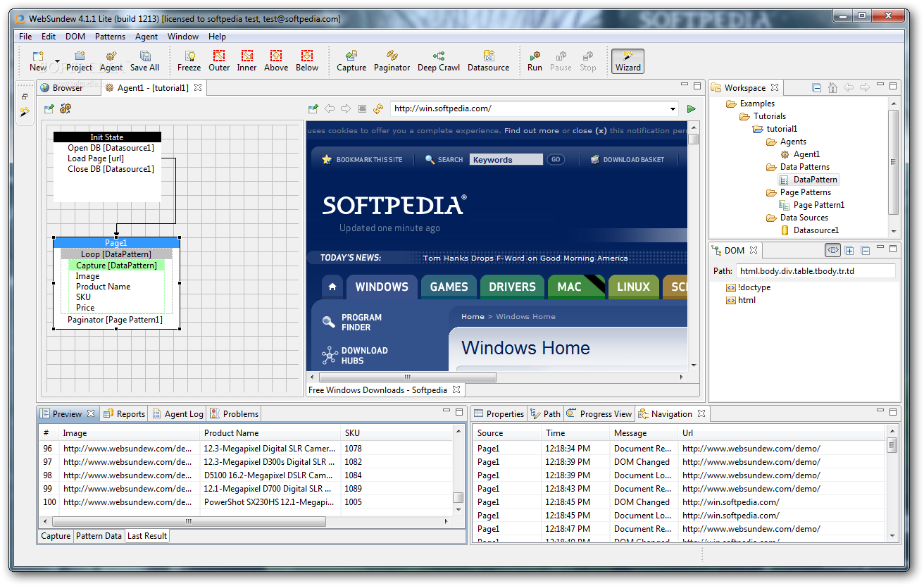Open the URL address dropdown arrow
The image size is (924, 586).
click(673, 108)
